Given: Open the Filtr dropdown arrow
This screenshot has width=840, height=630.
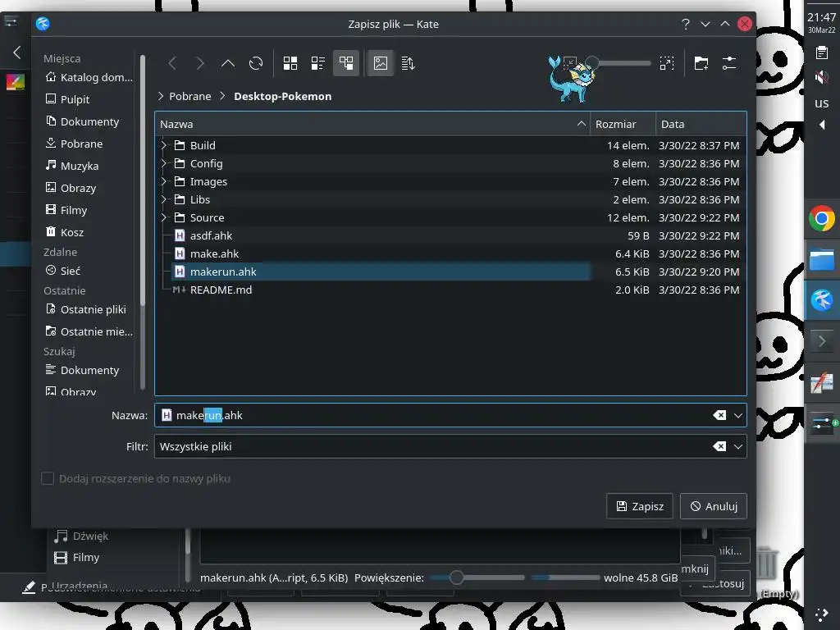Looking at the screenshot, I should point(737,446).
